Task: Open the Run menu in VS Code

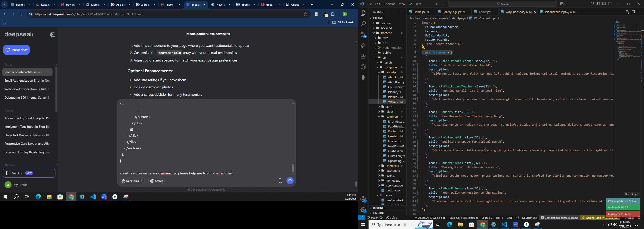Action: 418,4
